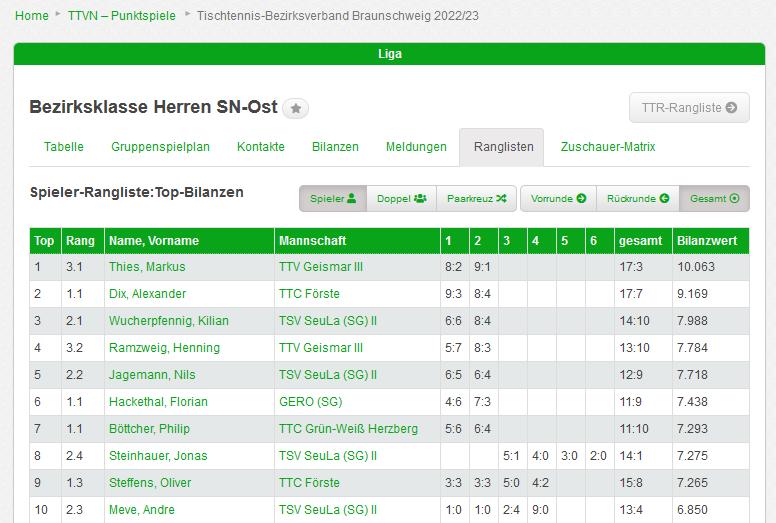Mark league as favorite with star icon
This screenshot has width=776, height=523.
pyautogui.click(x=295, y=108)
